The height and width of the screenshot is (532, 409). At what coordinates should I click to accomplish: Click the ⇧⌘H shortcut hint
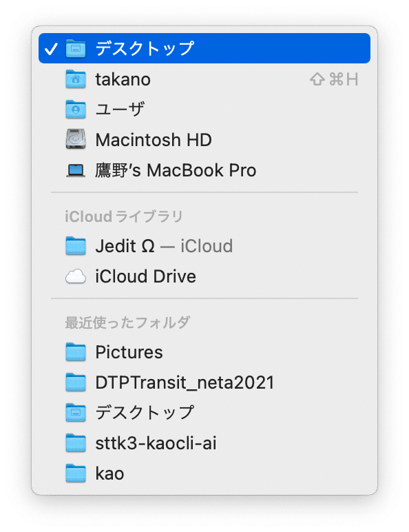click(x=334, y=79)
